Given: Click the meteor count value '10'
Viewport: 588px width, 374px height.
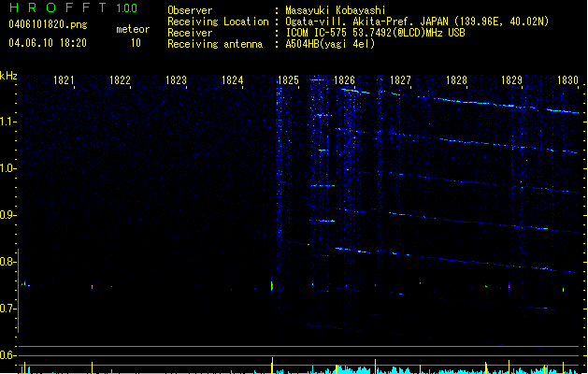Looking at the screenshot, I should 136,43.
